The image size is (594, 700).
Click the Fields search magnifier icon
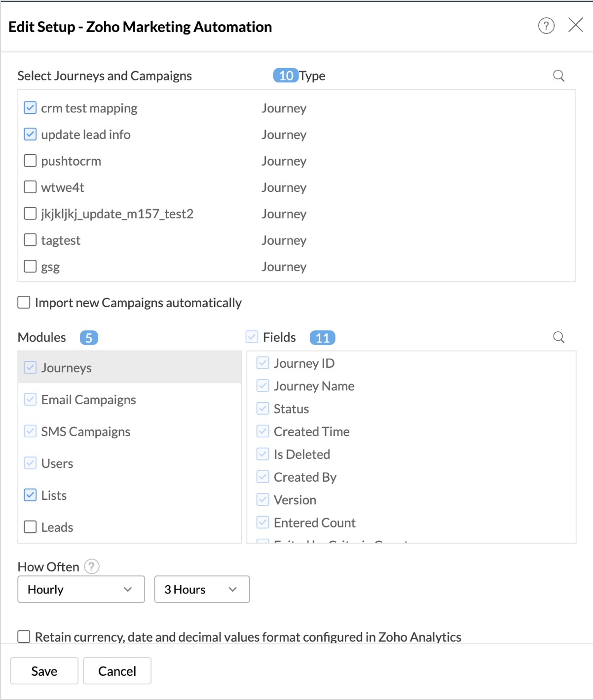coord(558,337)
